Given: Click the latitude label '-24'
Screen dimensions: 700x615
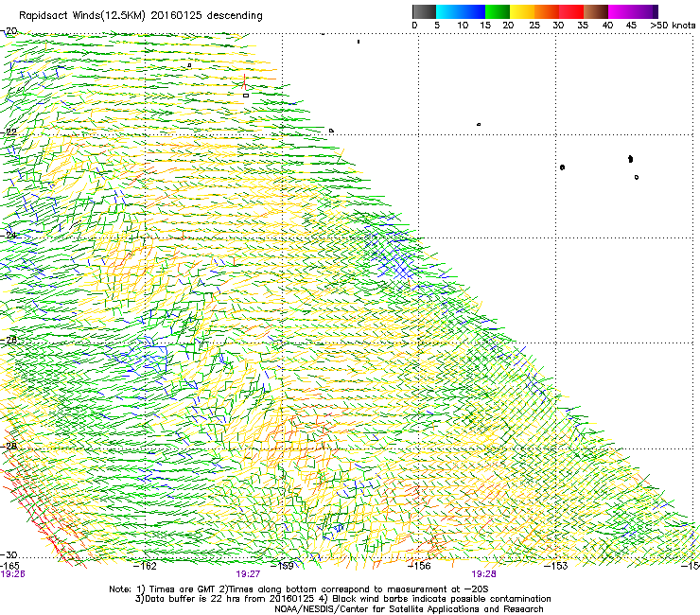Looking at the screenshot, I should tap(9, 235).
